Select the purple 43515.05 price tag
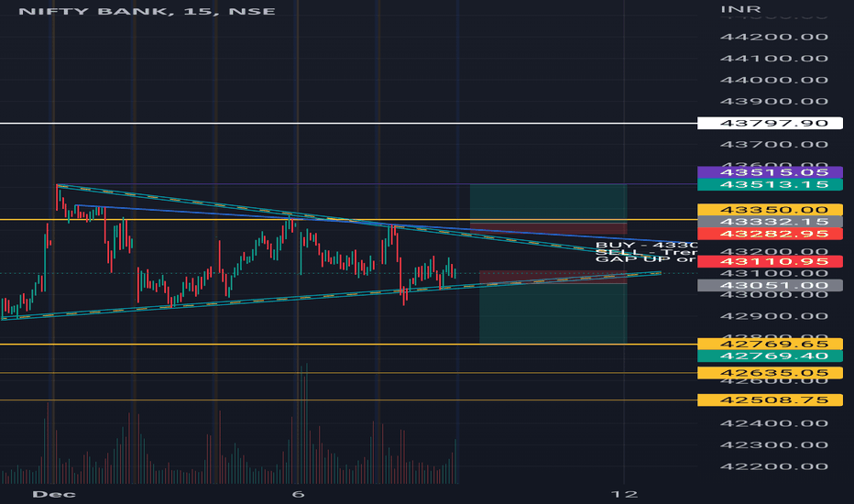The width and height of the screenshot is (854, 504). [x=770, y=172]
